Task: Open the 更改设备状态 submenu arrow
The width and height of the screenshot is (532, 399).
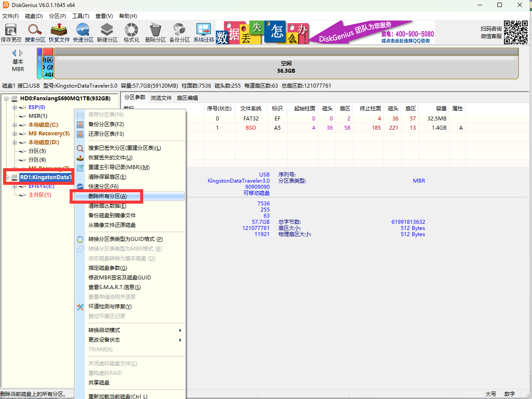Action: (x=180, y=340)
